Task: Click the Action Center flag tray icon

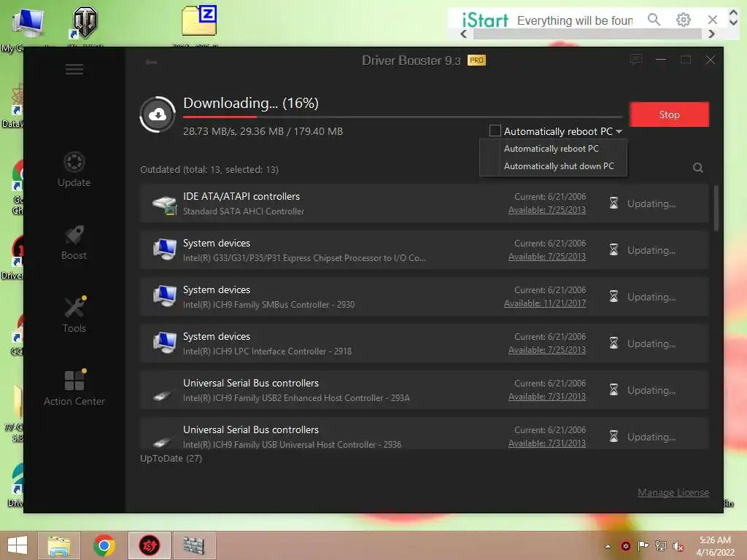Action: (x=643, y=545)
